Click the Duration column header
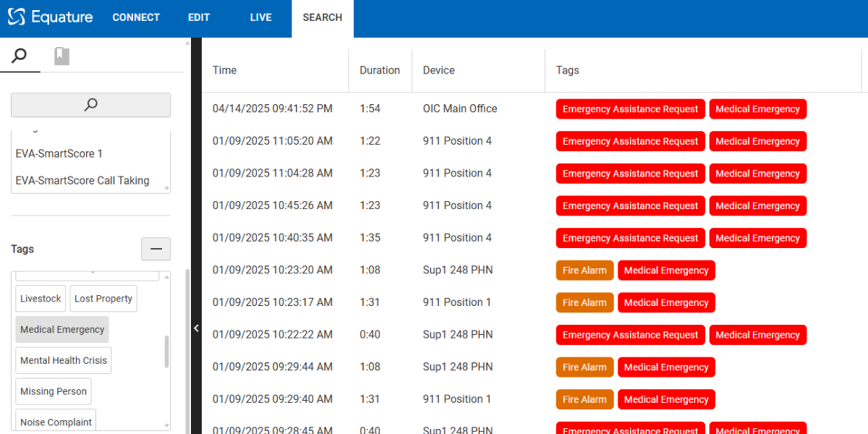Screen dimensions: 868x434 (380, 70)
